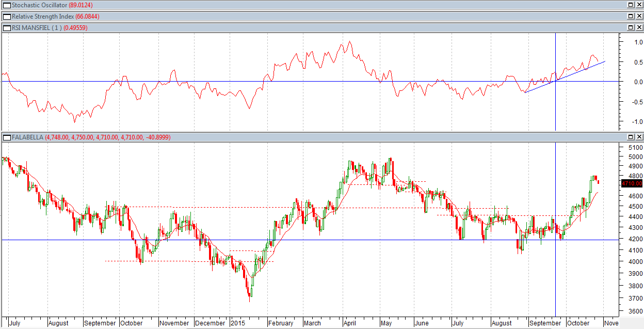Click the FALABELLA pane control icon

(x=7, y=137)
